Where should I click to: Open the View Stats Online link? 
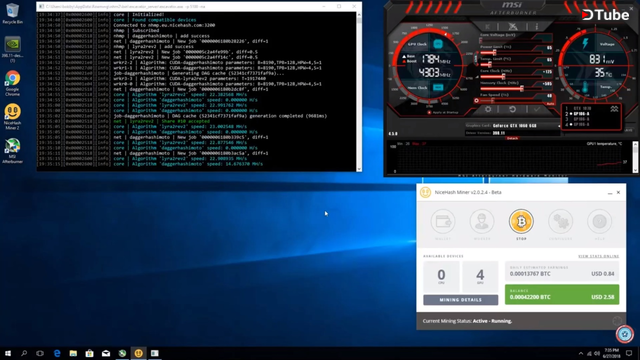(598, 256)
